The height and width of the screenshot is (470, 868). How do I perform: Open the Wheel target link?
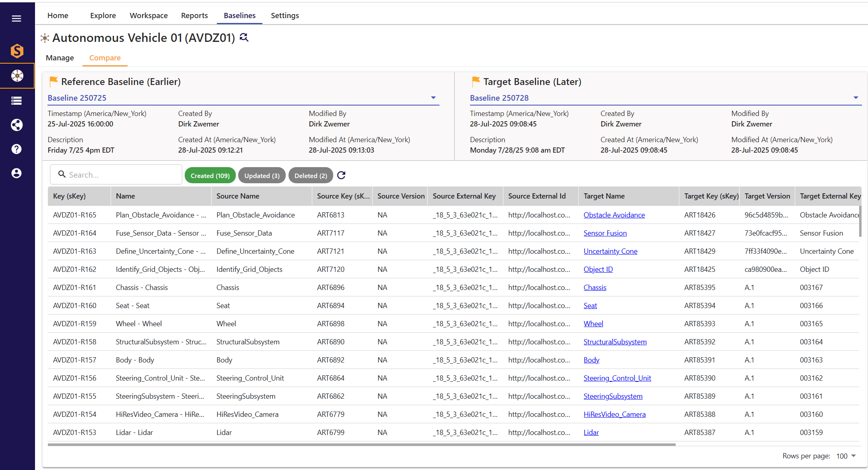click(594, 324)
